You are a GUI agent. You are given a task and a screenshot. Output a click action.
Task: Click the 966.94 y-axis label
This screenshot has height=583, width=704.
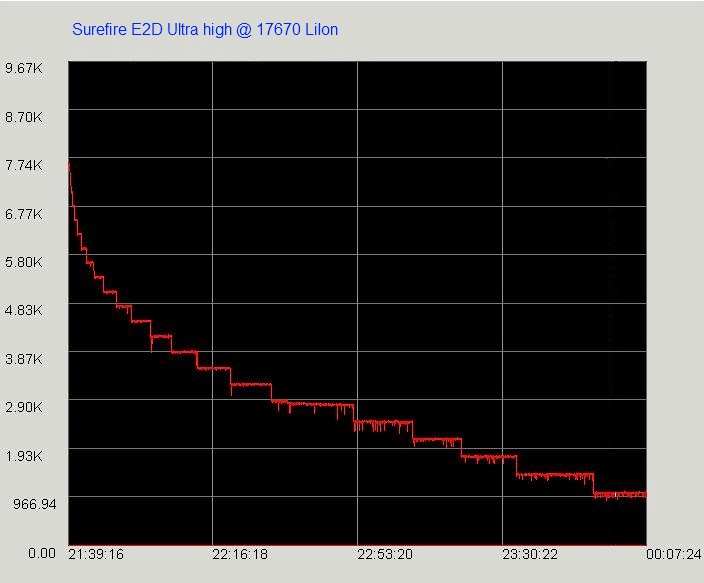point(35,504)
